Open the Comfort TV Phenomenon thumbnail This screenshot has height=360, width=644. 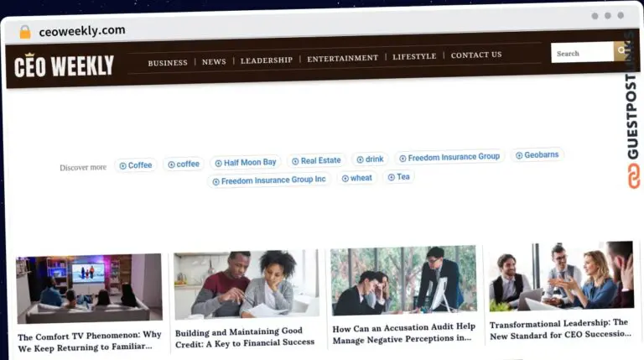tap(89, 289)
